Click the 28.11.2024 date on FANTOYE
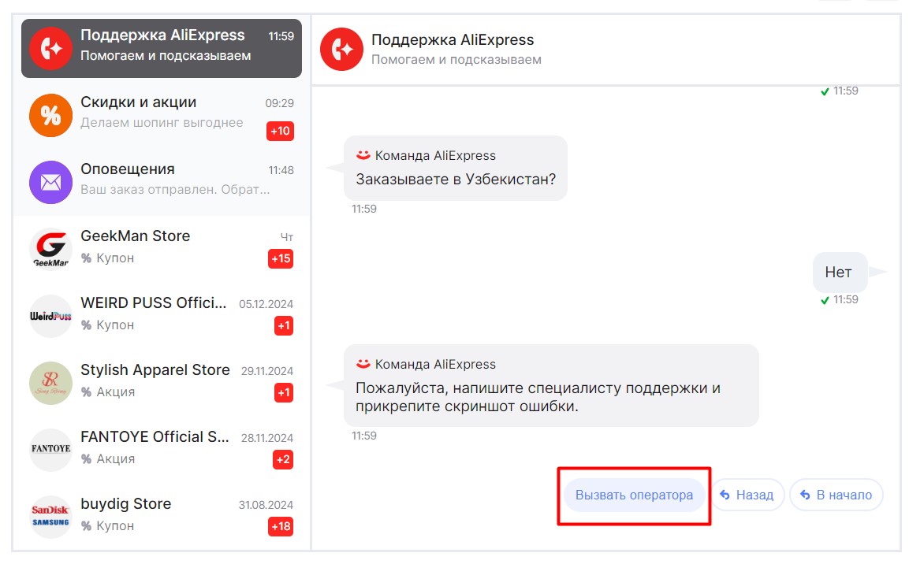Image resolution: width=924 pixels, height=564 pixels. click(267, 438)
